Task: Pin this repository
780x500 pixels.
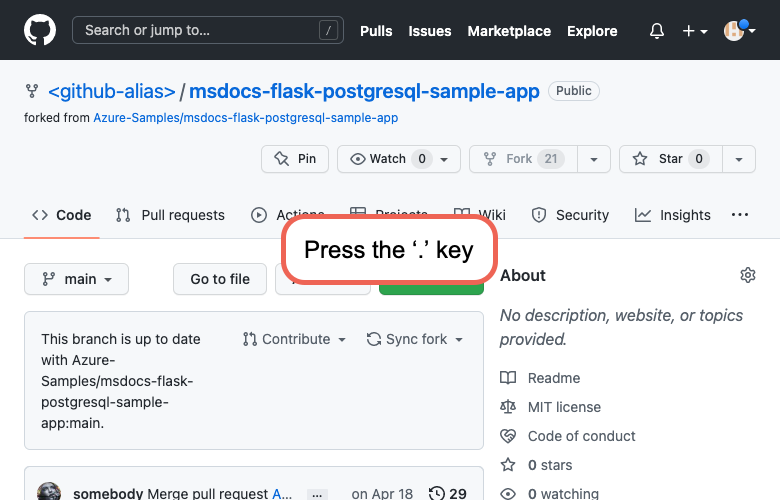Action: click(295, 159)
